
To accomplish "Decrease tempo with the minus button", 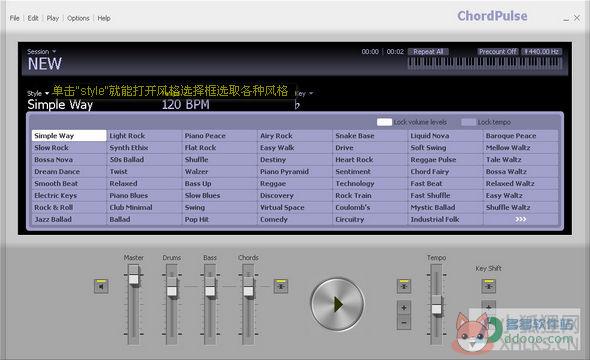I will point(404,322).
